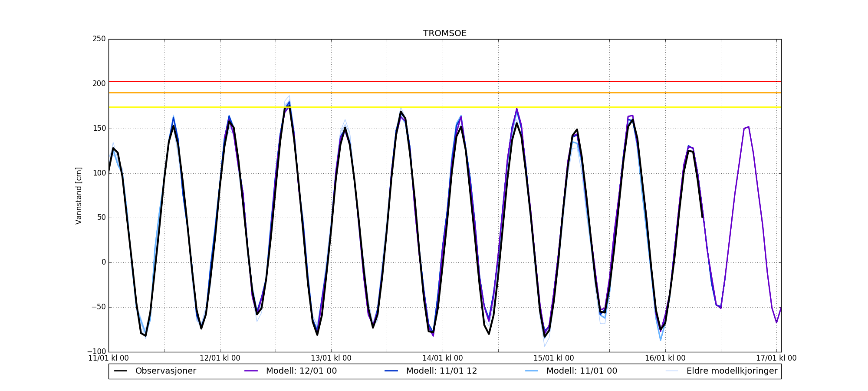Click the 15/01 kl 00 x-axis label

click(554, 358)
